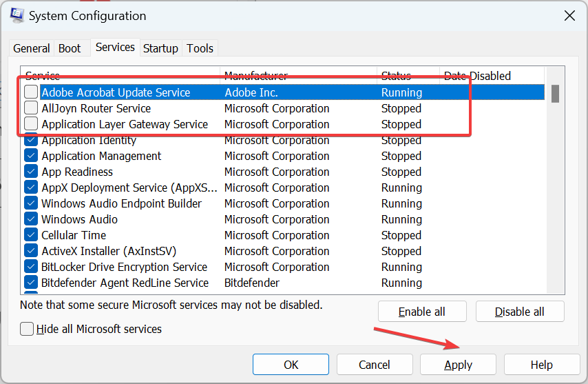
Task: Check the Adobe Acrobat Update Service checkbox
Action: click(x=31, y=92)
